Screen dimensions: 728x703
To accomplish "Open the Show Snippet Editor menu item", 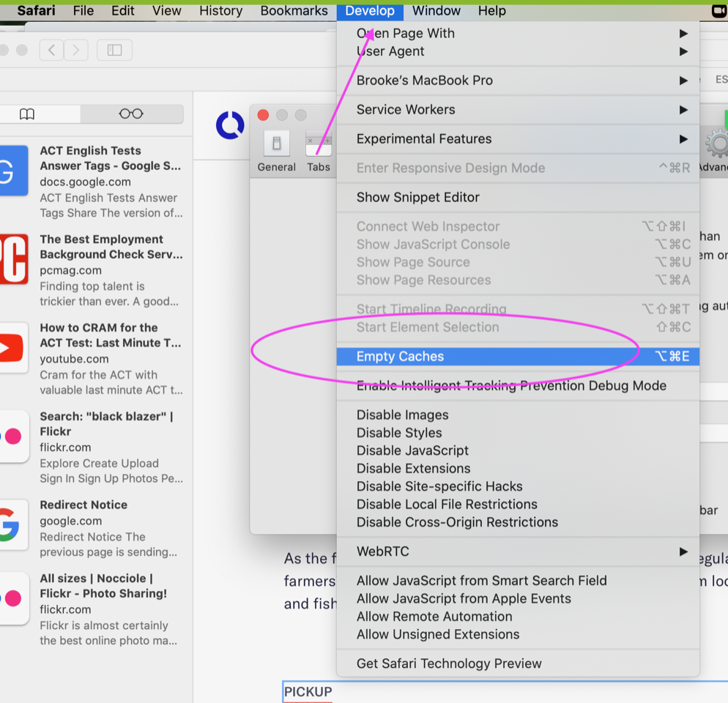I will [417, 197].
